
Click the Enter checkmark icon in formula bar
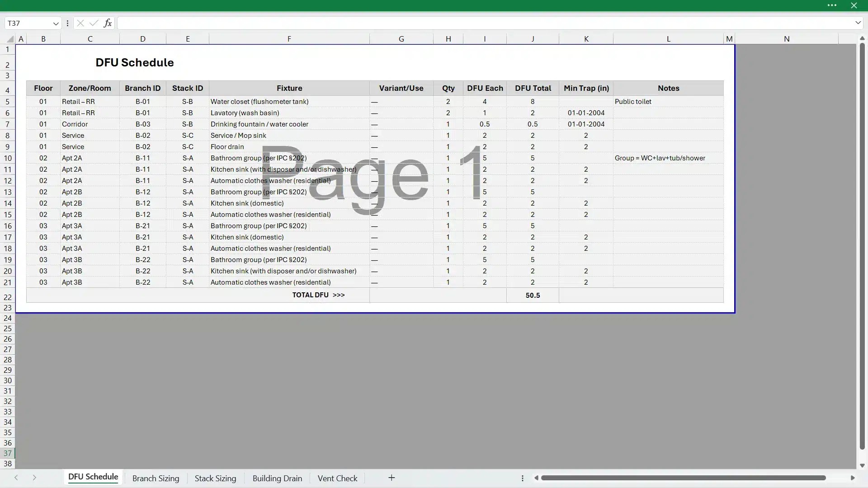(x=94, y=23)
